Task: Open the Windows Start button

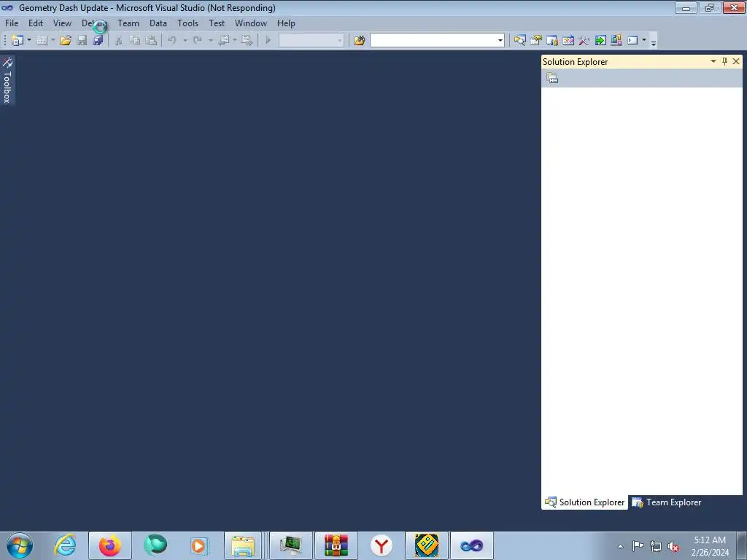Action: click(x=20, y=545)
